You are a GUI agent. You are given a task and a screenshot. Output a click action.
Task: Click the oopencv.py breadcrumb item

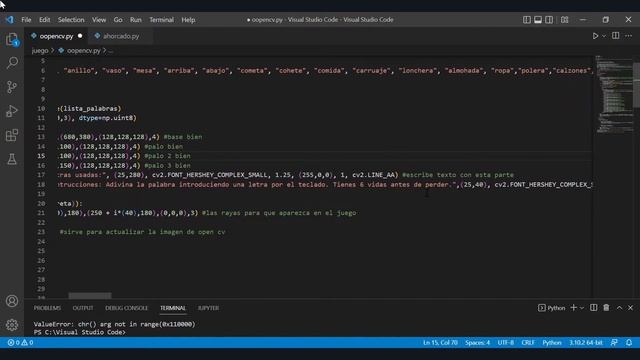point(83,51)
